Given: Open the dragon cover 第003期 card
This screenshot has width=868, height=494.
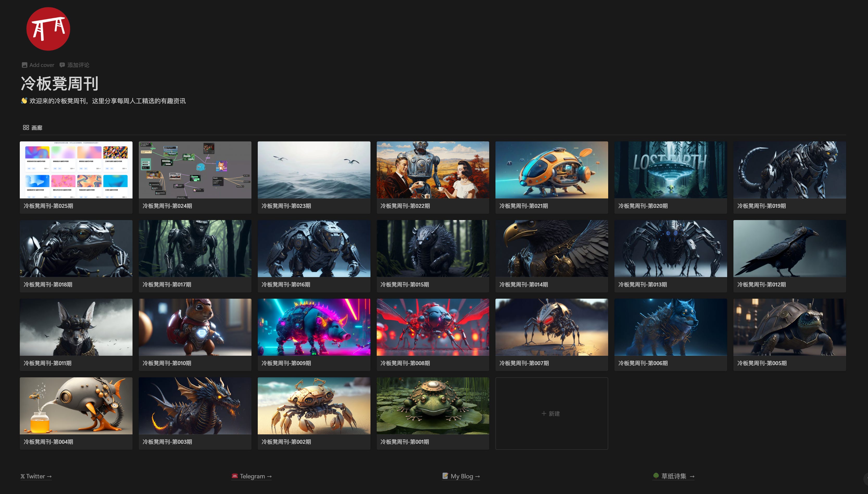Looking at the screenshot, I should point(195,406).
